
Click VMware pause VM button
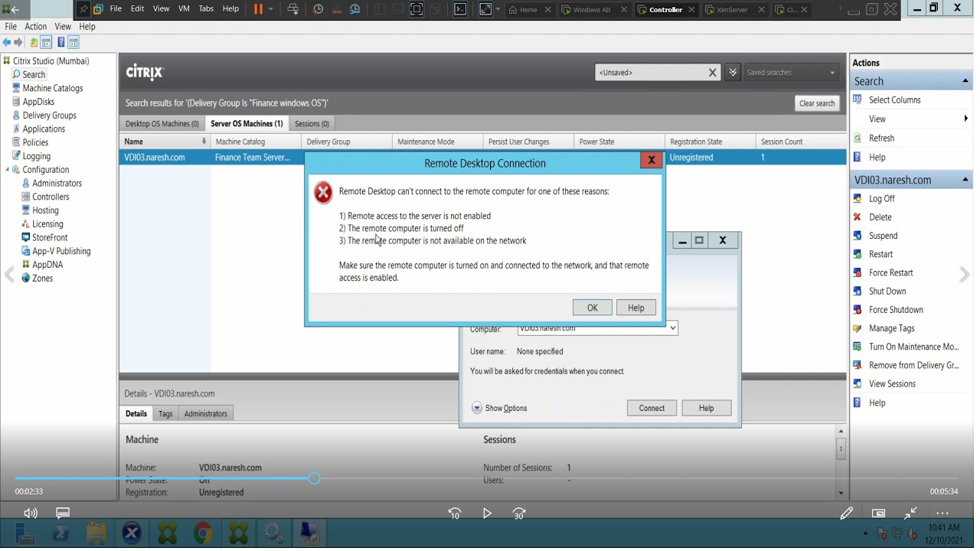pos(258,9)
